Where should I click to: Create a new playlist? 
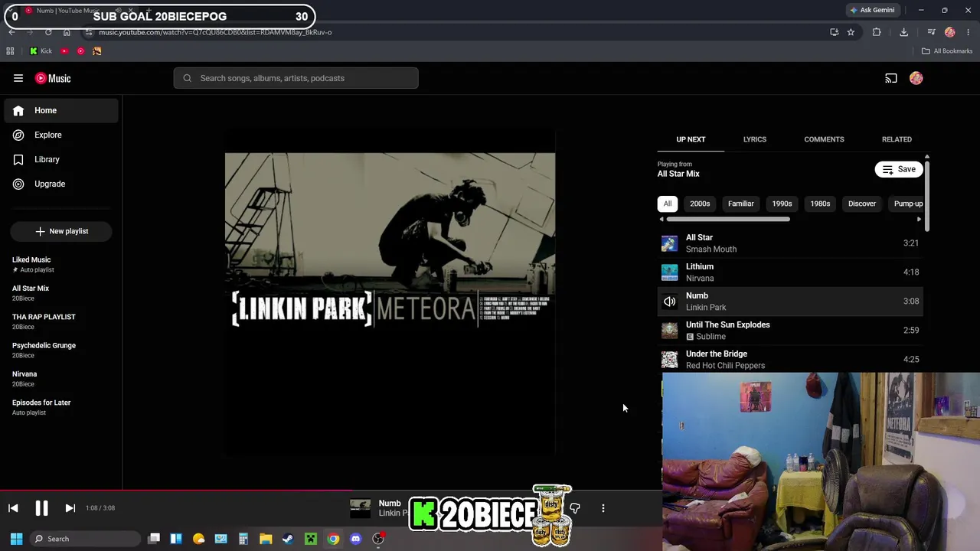click(x=61, y=231)
